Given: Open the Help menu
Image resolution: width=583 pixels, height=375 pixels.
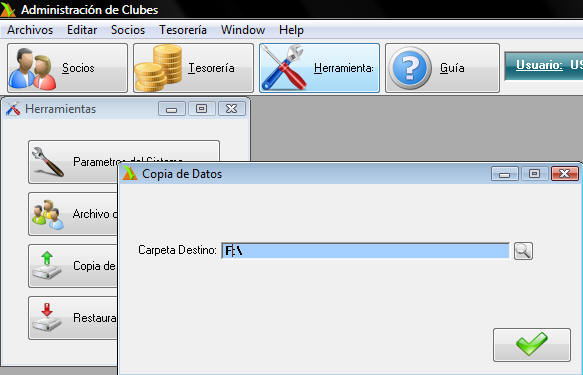Looking at the screenshot, I should [x=291, y=30].
